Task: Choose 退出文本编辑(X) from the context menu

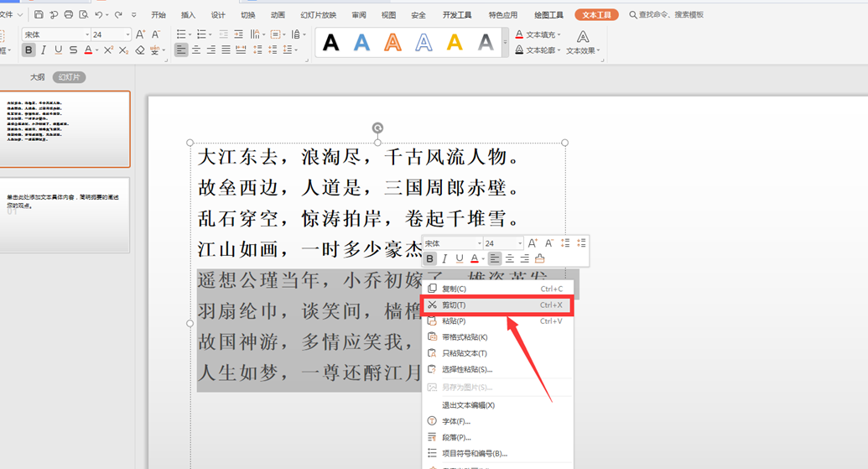Action: tap(497, 405)
